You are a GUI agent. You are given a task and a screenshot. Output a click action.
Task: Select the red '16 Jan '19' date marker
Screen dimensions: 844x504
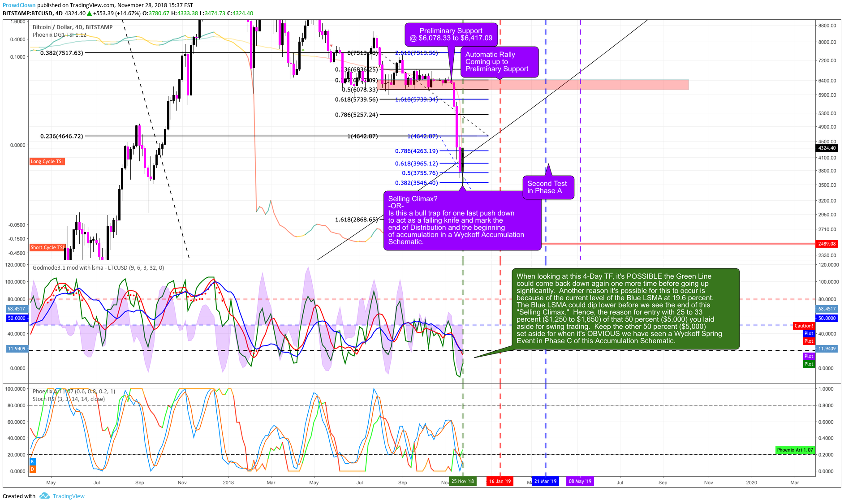(x=500, y=481)
